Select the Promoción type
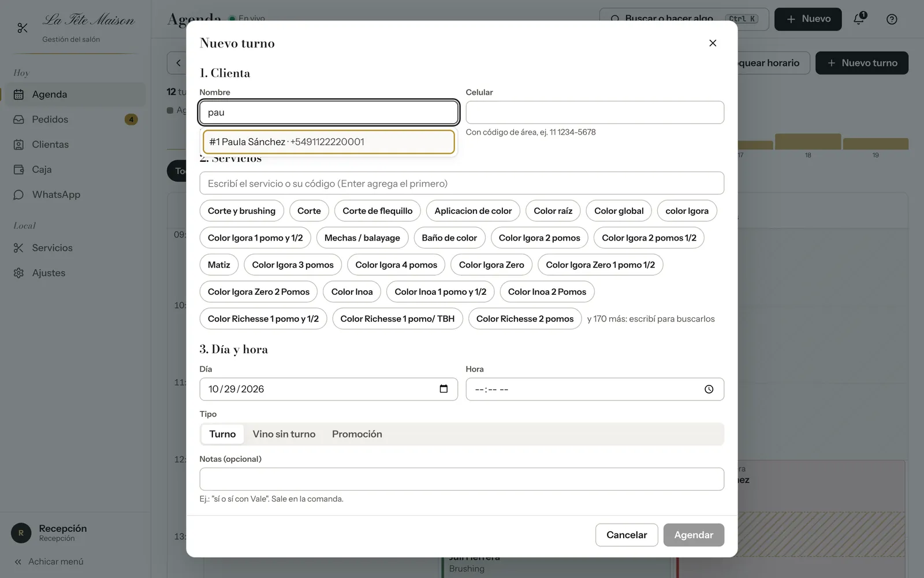This screenshot has width=924, height=578. [x=357, y=434]
